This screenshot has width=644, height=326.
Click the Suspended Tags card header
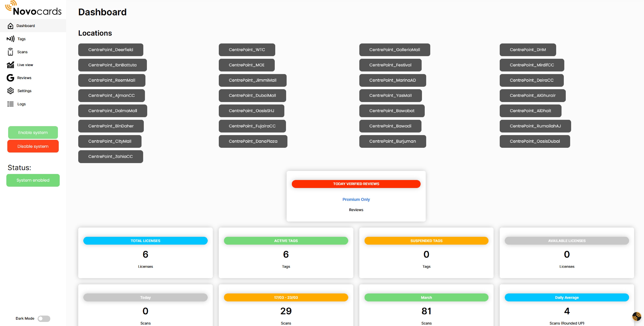pyautogui.click(x=426, y=241)
